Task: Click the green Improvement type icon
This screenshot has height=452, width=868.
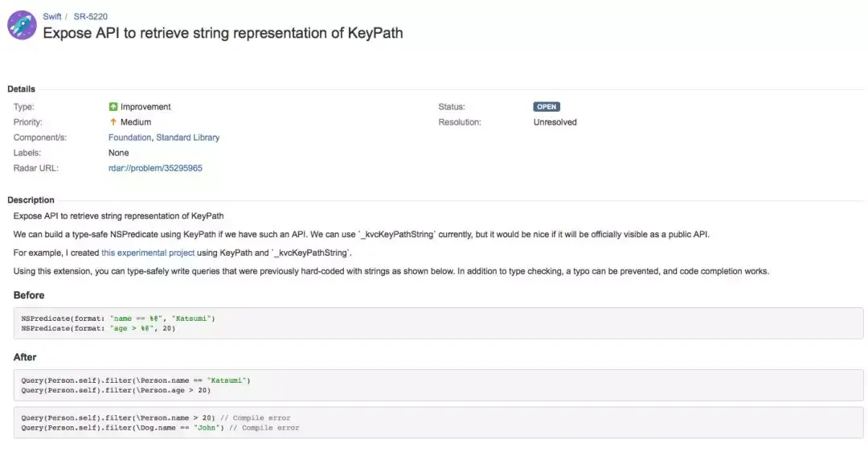Action: pos(113,107)
